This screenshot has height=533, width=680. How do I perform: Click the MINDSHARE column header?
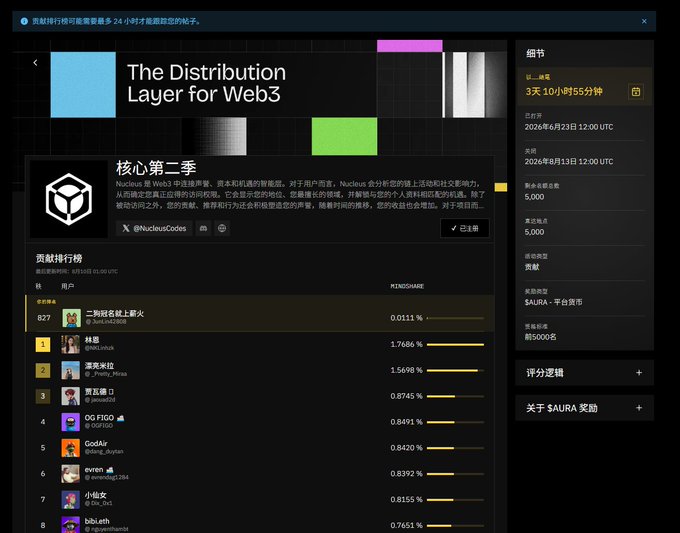[x=407, y=286]
